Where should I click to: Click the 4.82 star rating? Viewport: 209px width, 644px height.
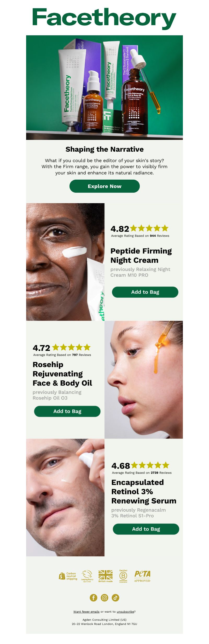click(x=140, y=229)
